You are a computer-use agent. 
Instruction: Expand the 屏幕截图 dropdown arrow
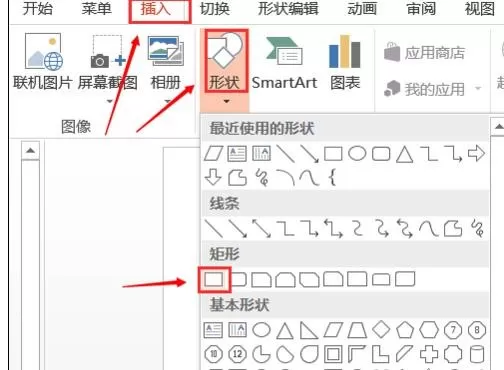pyautogui.click(x=109, y=101)
